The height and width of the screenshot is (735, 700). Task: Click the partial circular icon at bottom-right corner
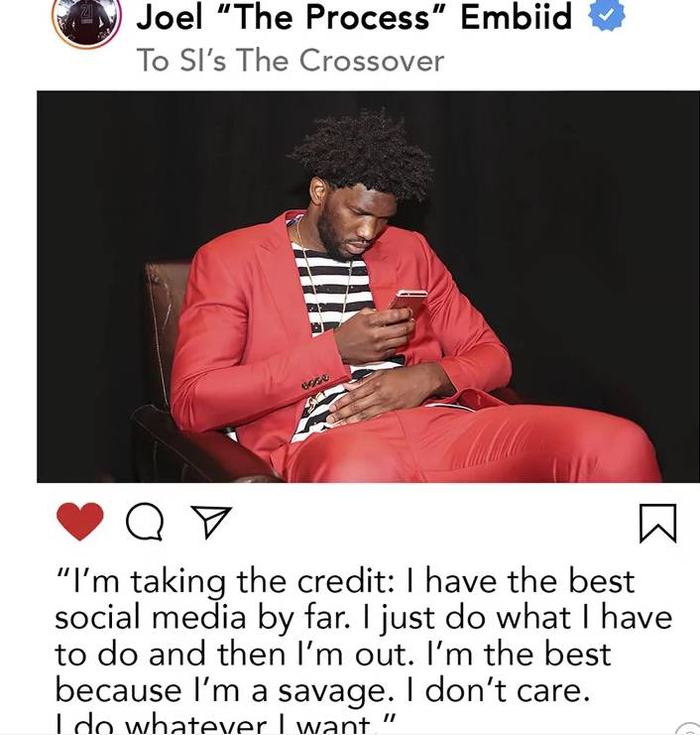(x=689, y=729)
